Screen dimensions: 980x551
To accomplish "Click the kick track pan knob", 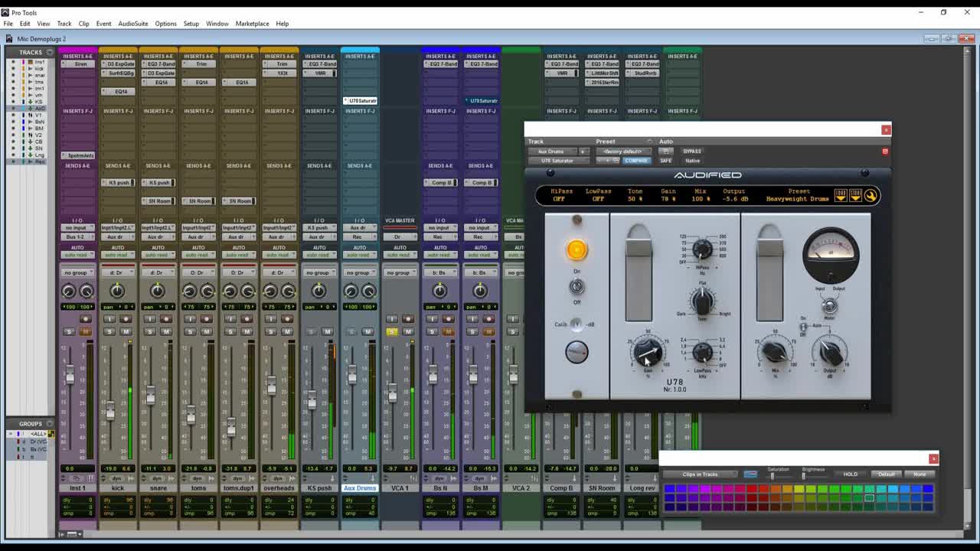I will pos(117,291).
